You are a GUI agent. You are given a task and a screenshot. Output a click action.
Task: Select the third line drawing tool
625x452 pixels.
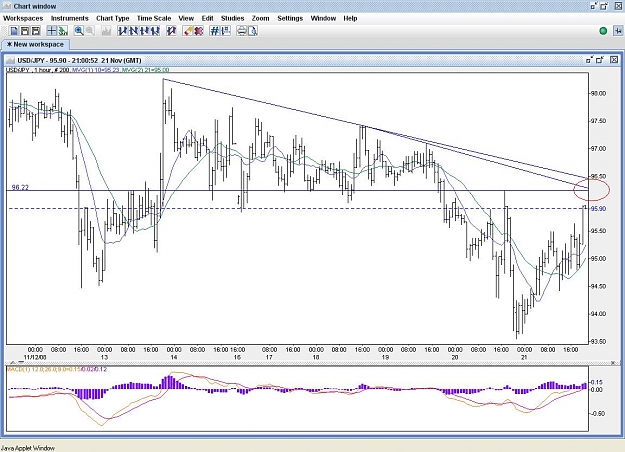[x=144, y=31]
